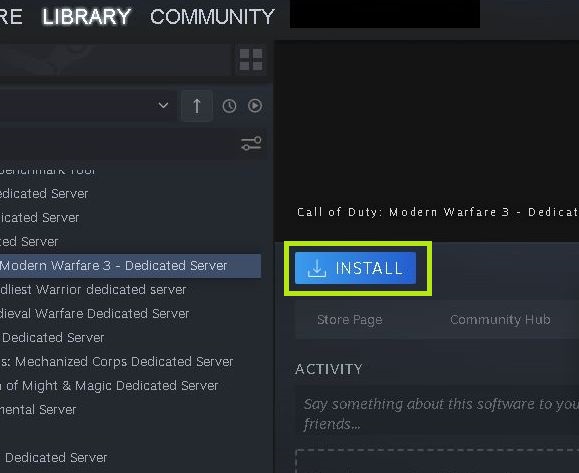Screen dimensions: 579x473
Task: Open the Store Page link
Action: [x=349, y=320]
